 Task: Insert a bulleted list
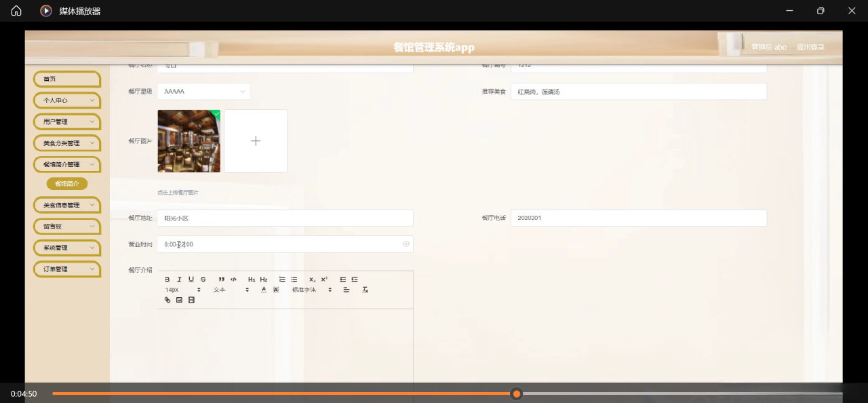(294, 280)
